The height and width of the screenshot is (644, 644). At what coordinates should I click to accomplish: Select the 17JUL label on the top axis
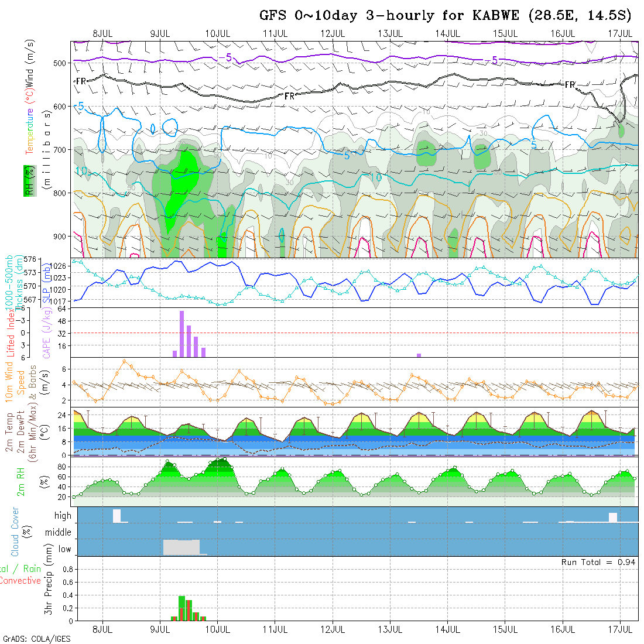620,33
